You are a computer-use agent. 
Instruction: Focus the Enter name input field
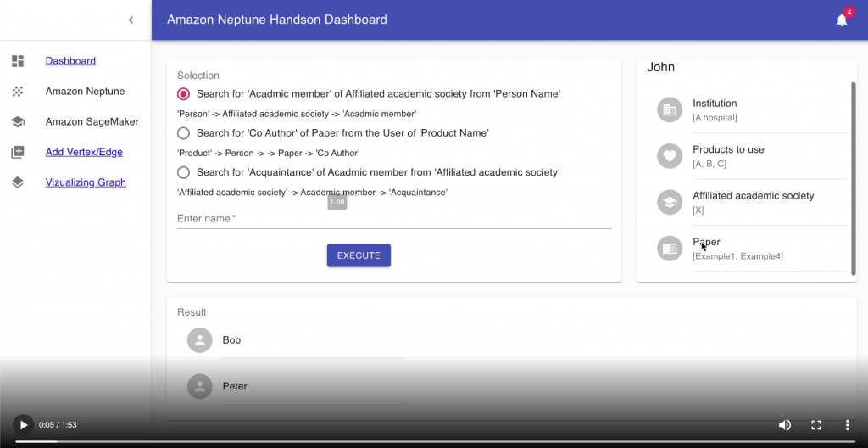pyautogui.click(x=394, y=218)
